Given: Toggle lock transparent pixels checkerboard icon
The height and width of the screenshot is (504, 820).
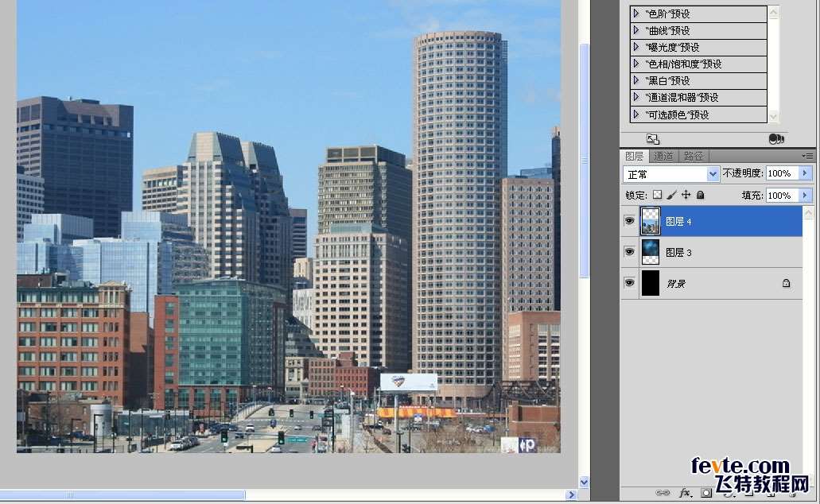Looking at the screenshot, I should pyautogui.click(x=658, y=195).
